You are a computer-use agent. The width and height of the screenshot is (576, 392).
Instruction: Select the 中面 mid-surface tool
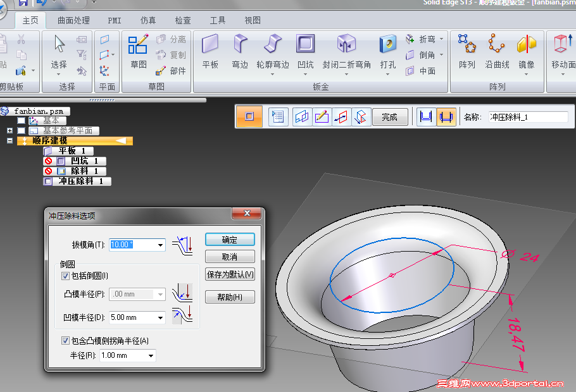pos(421,71)
